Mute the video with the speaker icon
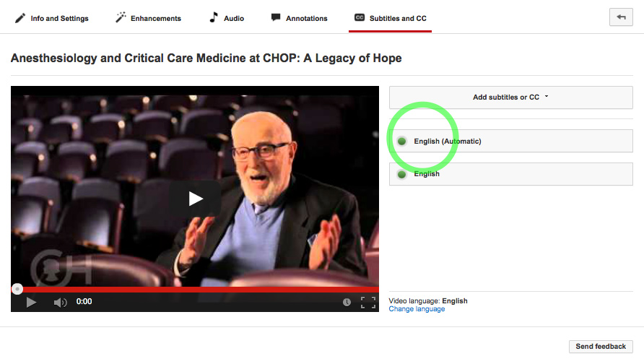 [60, 303]
